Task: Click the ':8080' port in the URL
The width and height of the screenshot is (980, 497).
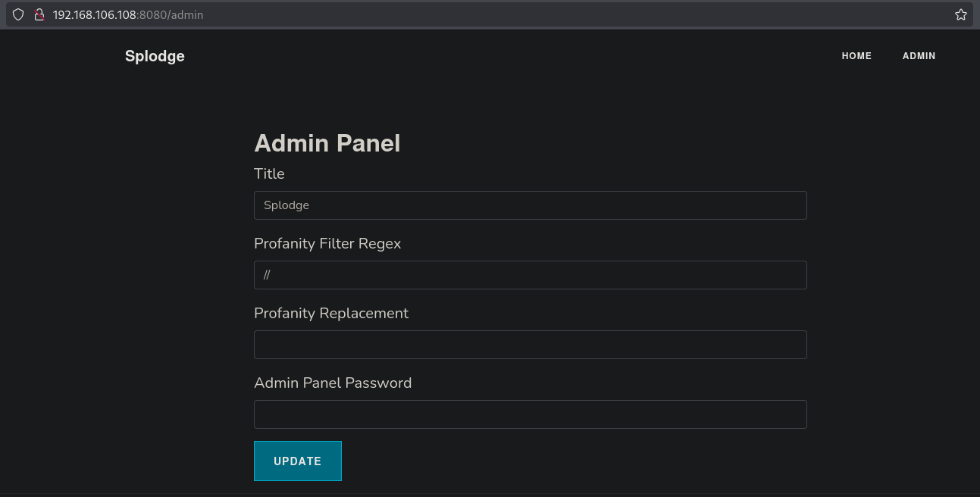Action: (153, 14)
